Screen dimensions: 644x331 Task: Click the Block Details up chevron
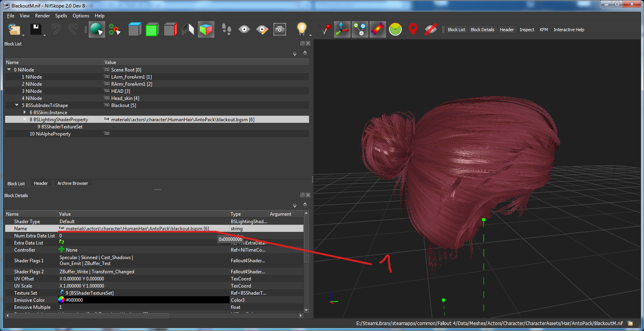pos(305,204)
